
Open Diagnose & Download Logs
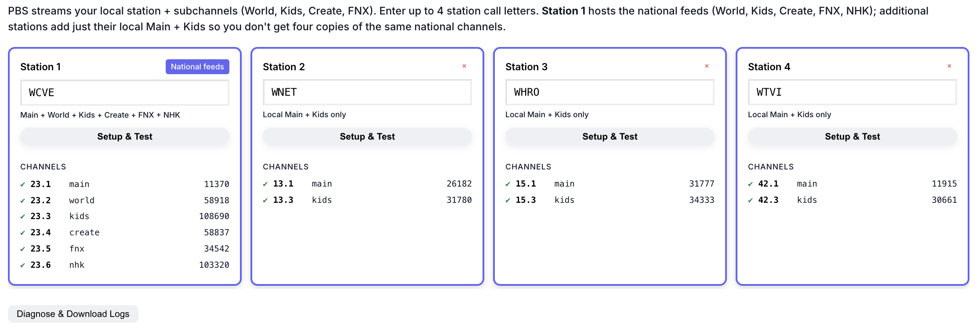click(73, 314)
